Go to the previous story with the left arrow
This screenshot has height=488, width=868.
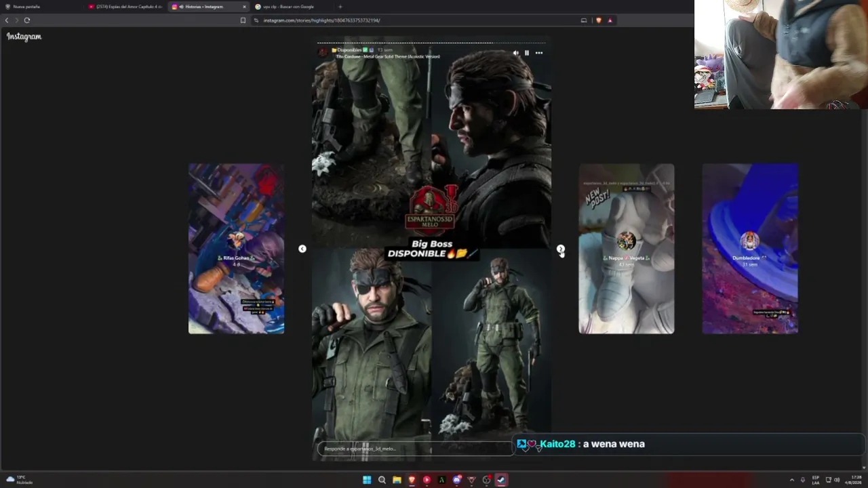point(302,249)
